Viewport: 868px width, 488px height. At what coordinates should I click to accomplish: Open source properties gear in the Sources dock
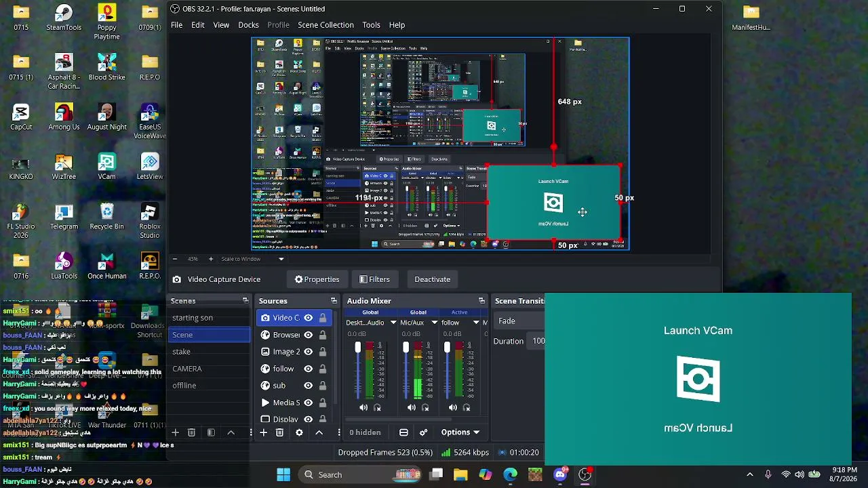(299, 432)
